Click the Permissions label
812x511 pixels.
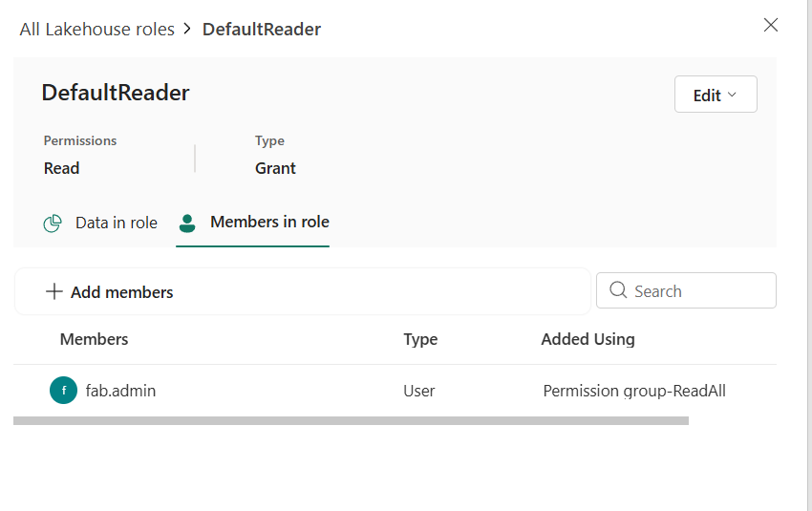(x=80, y=140)
